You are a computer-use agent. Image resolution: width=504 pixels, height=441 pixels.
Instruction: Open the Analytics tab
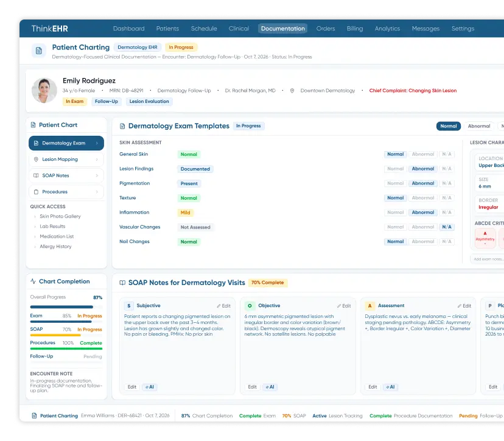coord(387,29)
